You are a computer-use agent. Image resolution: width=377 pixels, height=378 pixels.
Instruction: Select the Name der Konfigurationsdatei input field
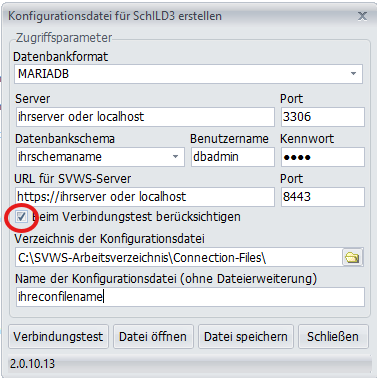(x=190, y=297)
